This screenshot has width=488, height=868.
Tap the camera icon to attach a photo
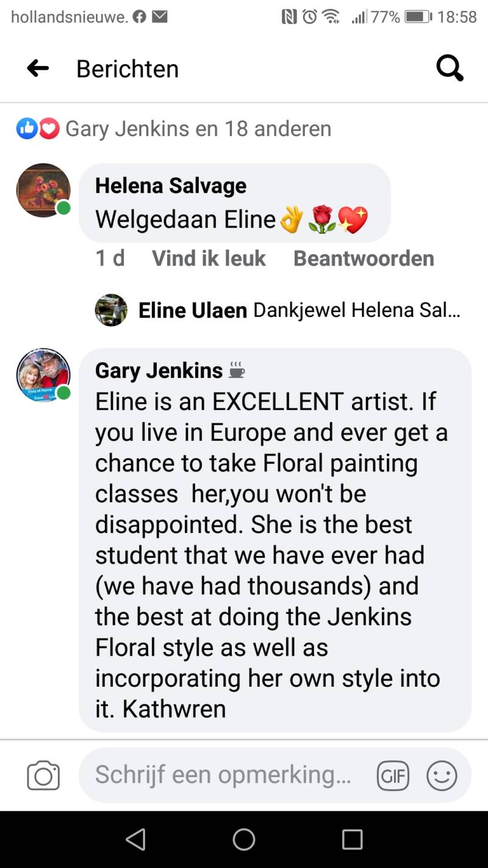click(x=43, y=776)
